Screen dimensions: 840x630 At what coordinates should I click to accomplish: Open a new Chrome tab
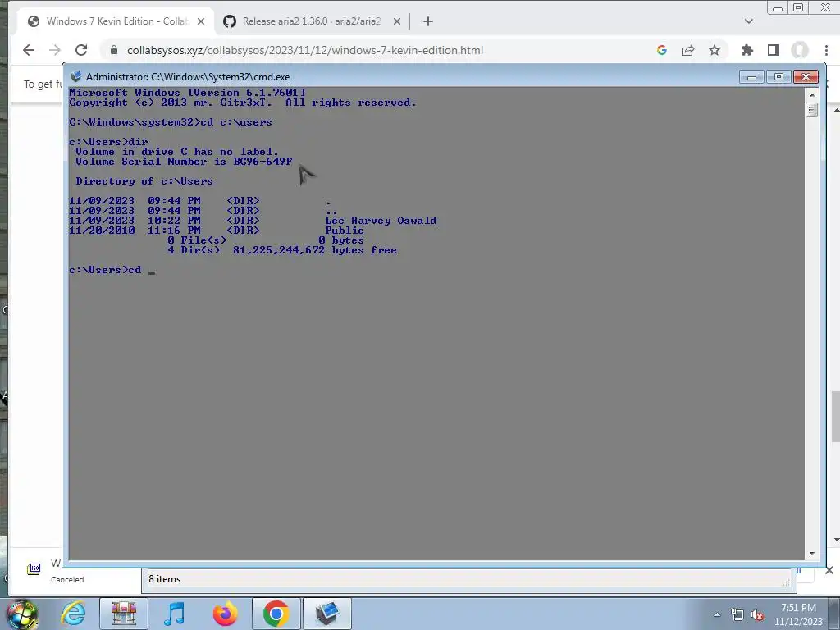[428, 21]
